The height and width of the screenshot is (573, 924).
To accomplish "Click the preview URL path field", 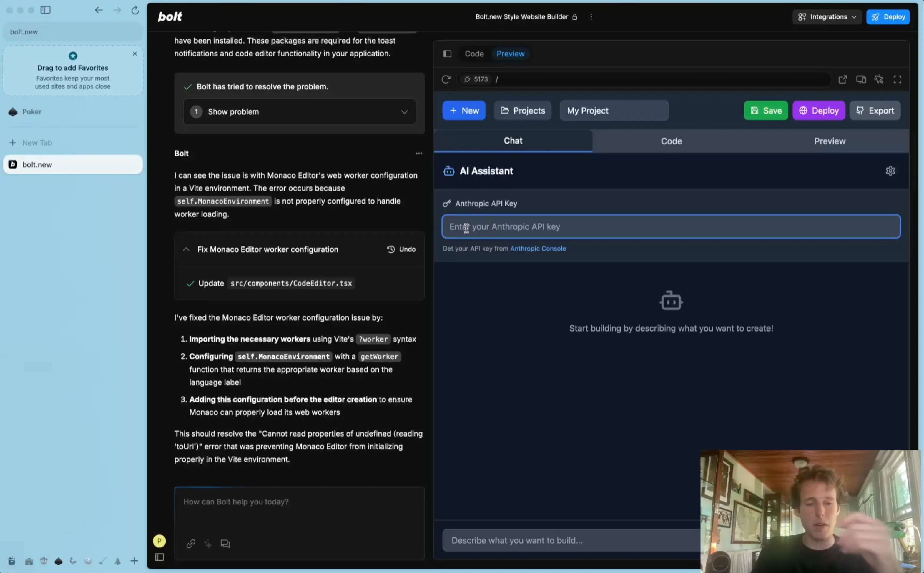I will click(x=661, y=79).
